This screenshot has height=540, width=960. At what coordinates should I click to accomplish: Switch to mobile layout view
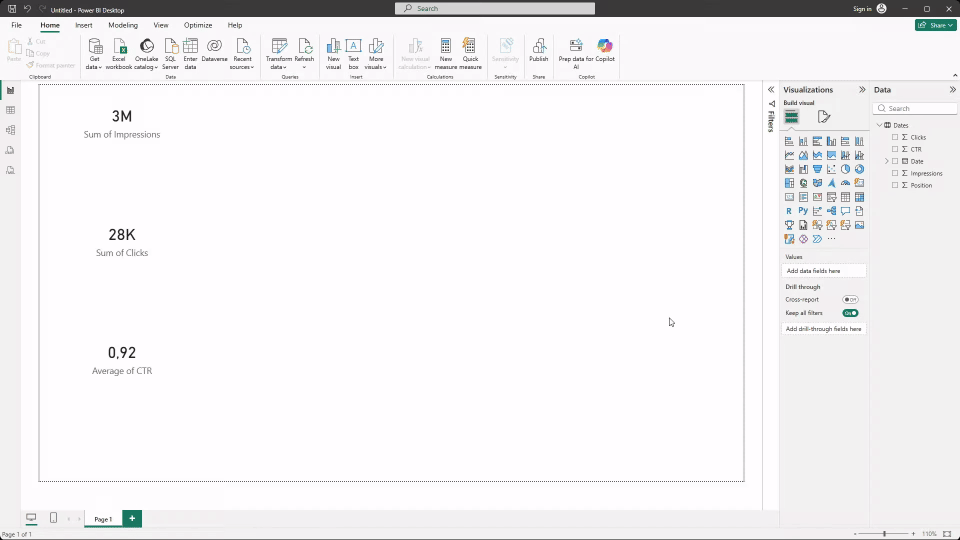tap(53, 518)
